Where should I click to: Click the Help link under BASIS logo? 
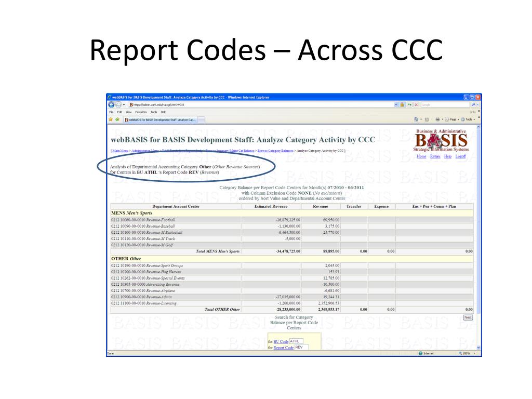point(448,156)
